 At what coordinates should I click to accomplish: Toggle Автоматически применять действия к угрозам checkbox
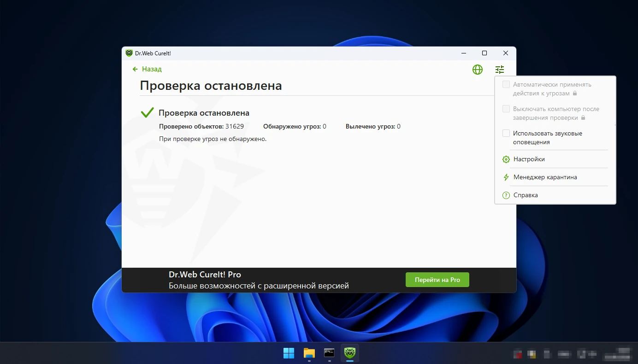[x=506, y=84]
